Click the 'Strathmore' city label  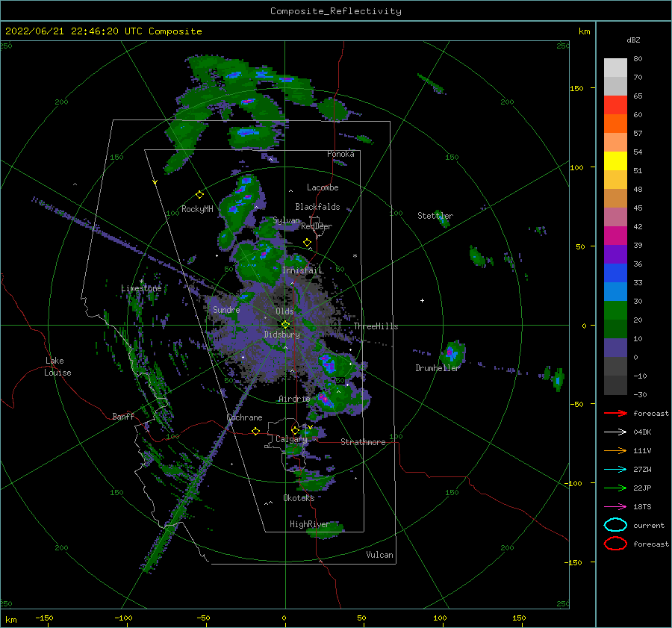coord(363,442)
